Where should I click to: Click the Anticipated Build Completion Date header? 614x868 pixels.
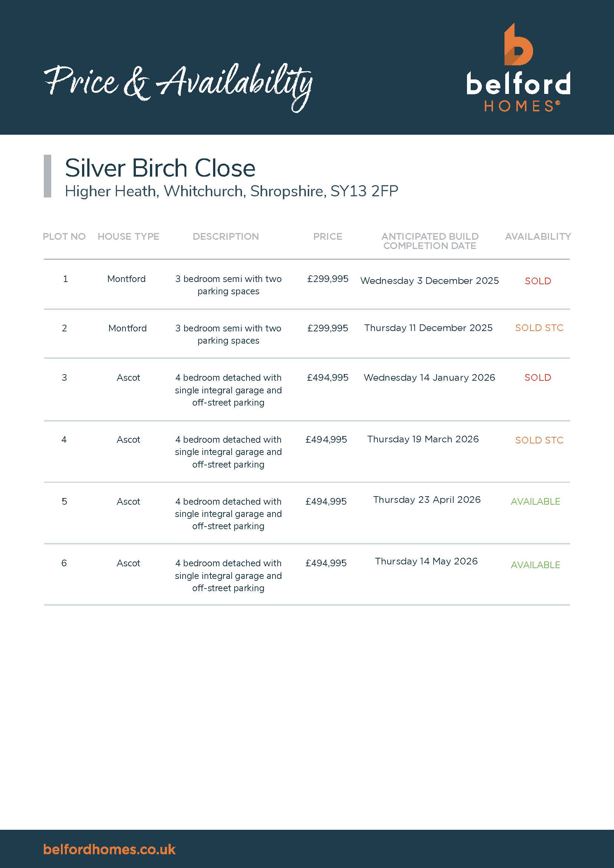(x=430, y=241)
